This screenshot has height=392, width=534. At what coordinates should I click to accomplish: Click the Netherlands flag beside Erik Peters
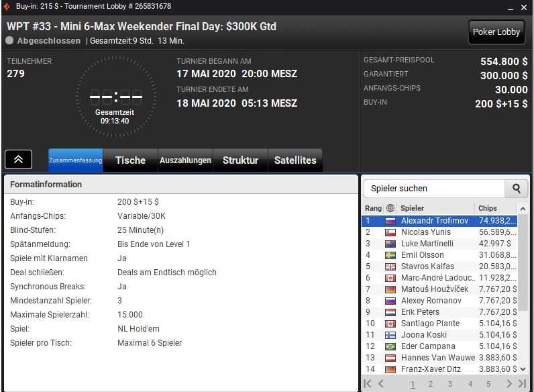coord(390,313)
